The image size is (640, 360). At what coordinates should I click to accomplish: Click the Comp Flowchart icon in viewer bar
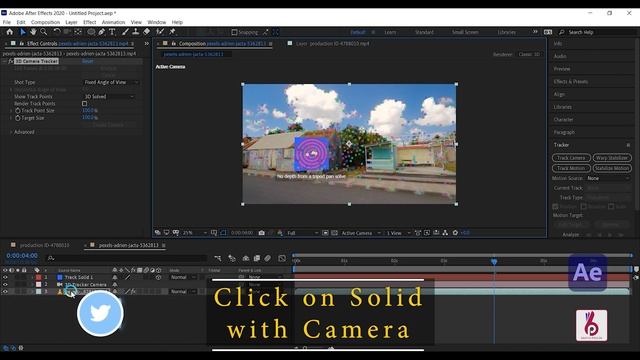click(445, 233)
